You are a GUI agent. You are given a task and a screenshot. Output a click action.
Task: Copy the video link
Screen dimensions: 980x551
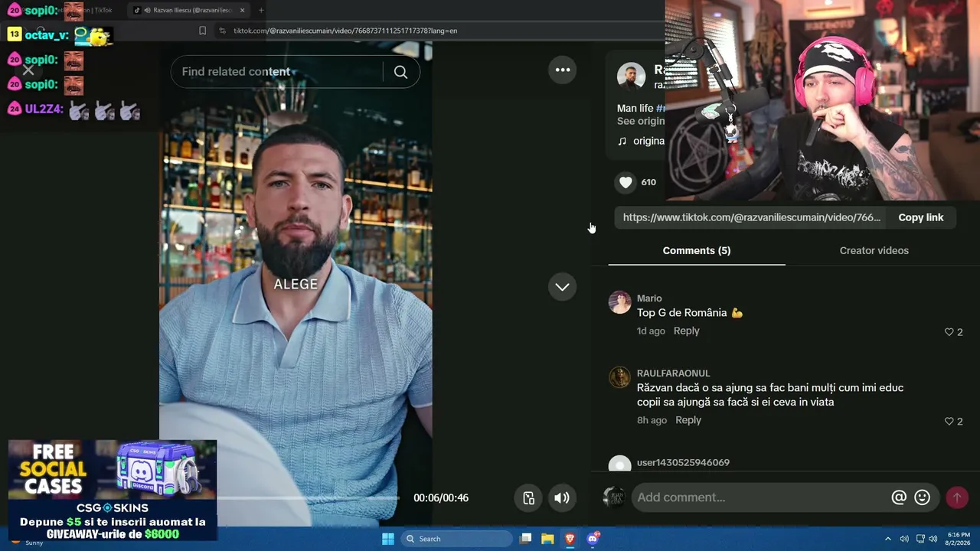click(x=920, y=217)
